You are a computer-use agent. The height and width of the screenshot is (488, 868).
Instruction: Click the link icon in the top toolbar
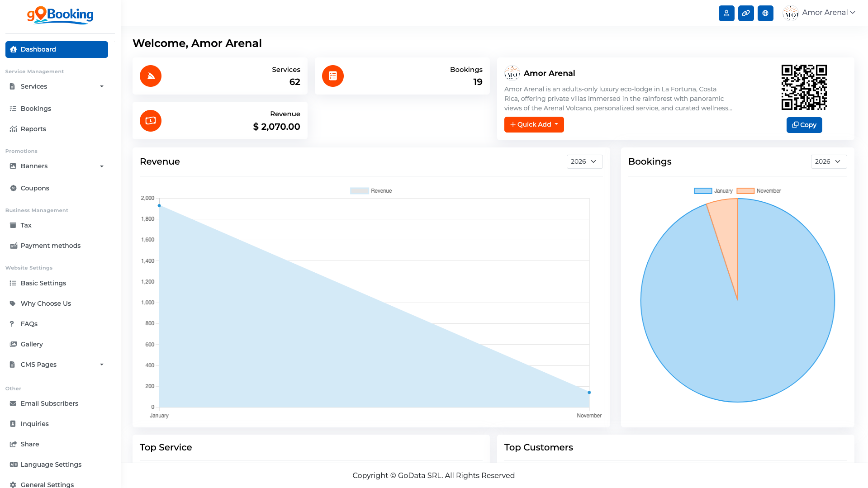(746, 13)
